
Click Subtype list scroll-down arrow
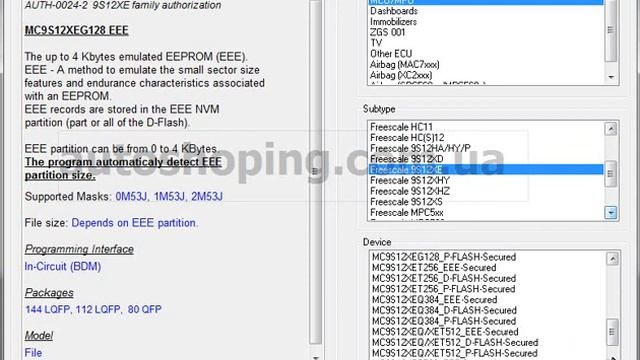coord(611,213)
